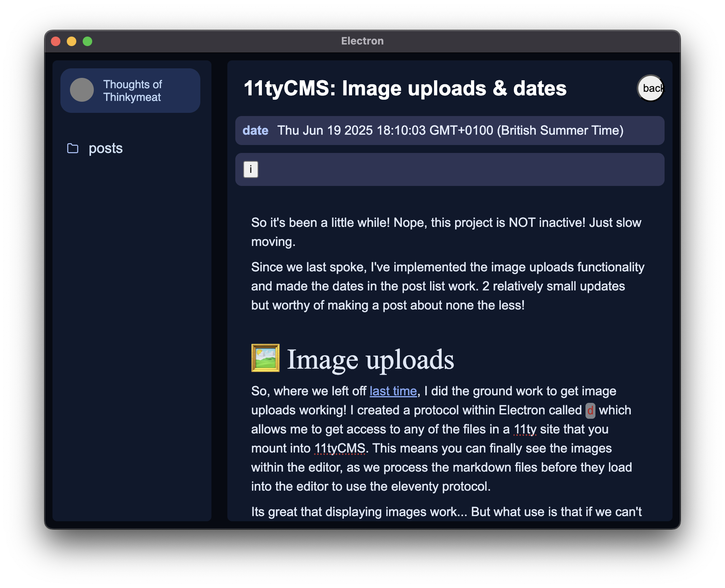Click the 'Electron' window title
The height and width of the screenshot is (588, 725).
point(362,41)
